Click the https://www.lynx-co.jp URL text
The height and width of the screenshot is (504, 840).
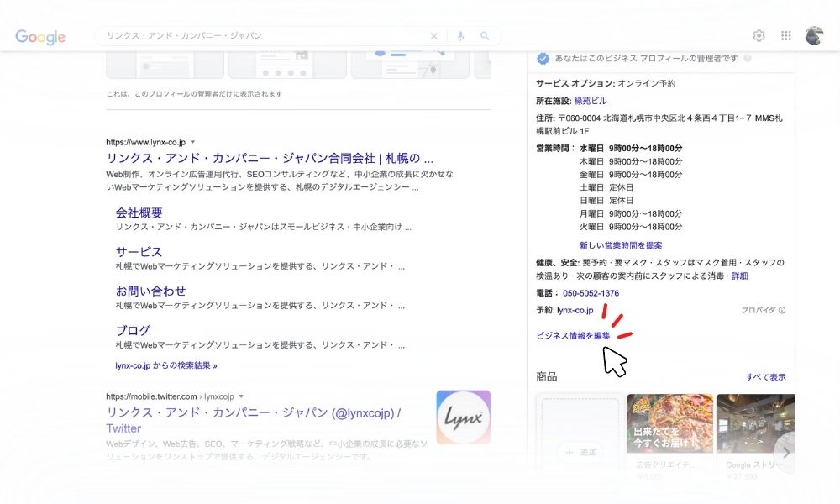145,142
